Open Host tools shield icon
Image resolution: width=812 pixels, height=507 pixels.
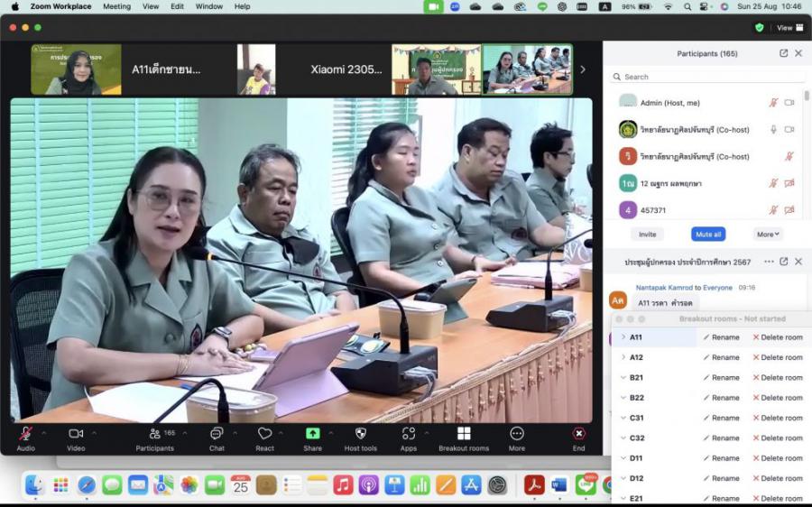tap(361, 434)
